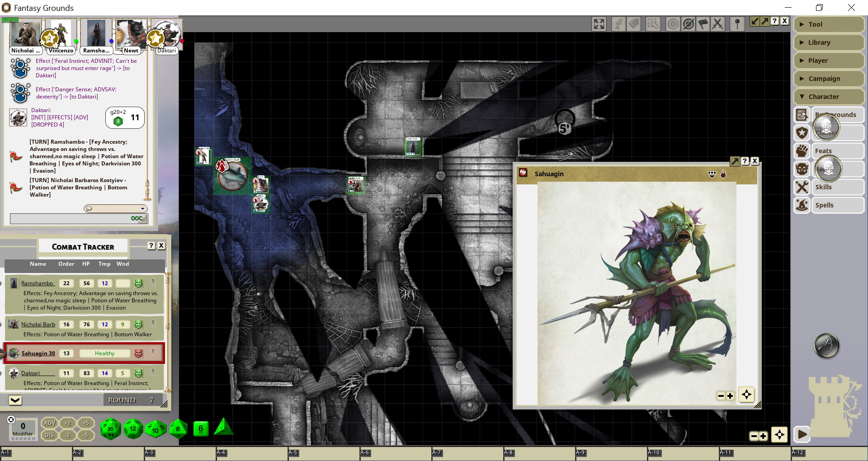
Task: Select the map pin tool
Action: 737,24
